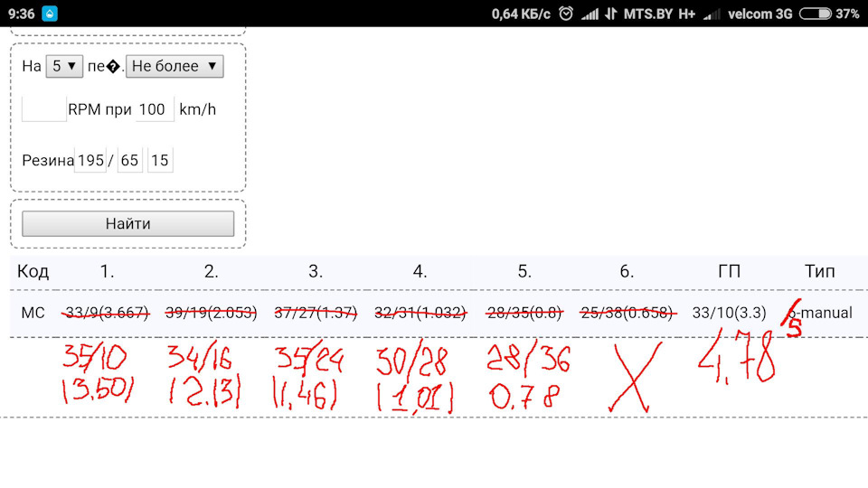The height and width of the screenshot is (488, 868).
Task: Click the cell '28/35(0.8)'
Action: coord(524,314)
